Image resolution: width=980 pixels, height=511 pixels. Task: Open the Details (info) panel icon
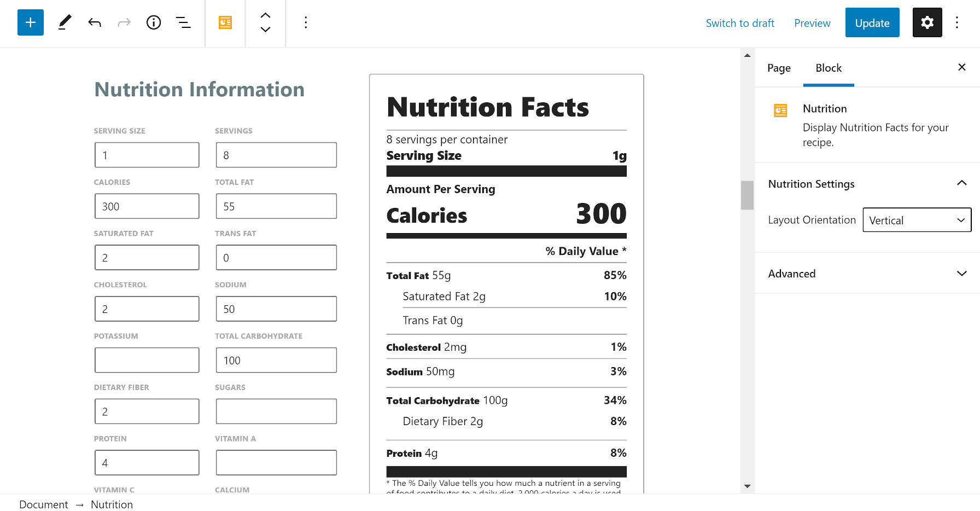click(x=154, y=22)
